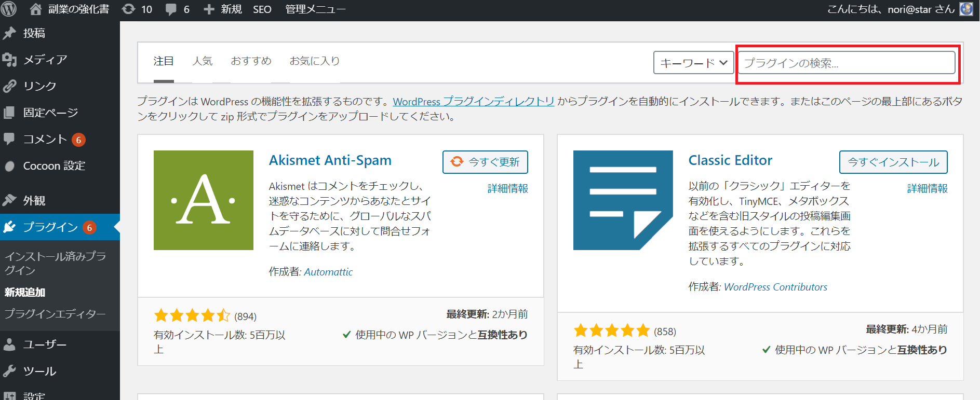Screen dimensions: 980x400
Task: Select 新規追加 in plugin submenu
Action: click(x=25, y=292)
